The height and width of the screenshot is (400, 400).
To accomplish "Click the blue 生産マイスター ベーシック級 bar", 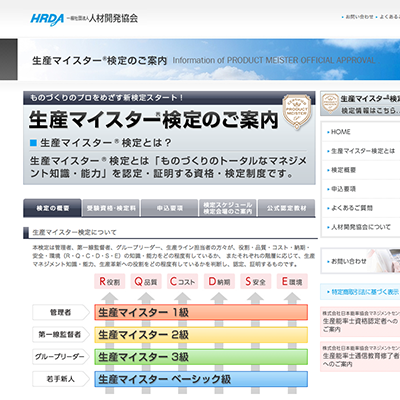I will pos(201,379).
